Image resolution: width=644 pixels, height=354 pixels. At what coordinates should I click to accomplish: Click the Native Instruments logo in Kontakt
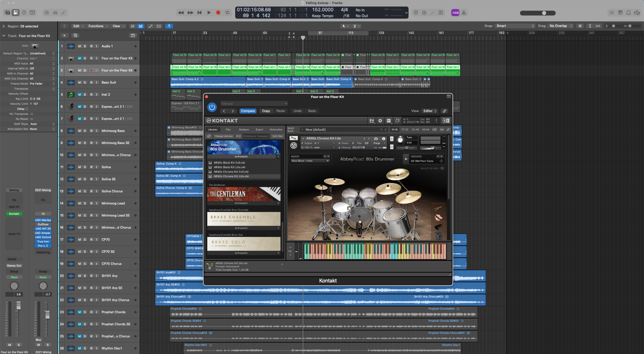[x=446, y=120]
